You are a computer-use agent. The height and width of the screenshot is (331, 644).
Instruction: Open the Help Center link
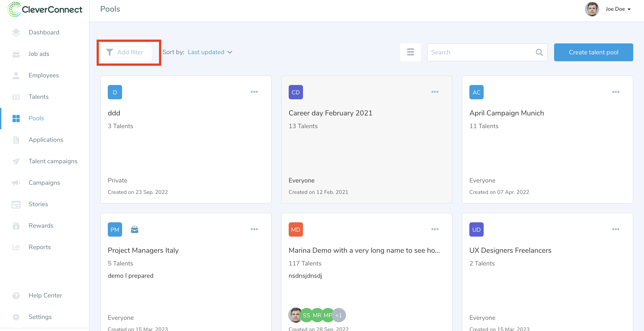tap(45, 295)
